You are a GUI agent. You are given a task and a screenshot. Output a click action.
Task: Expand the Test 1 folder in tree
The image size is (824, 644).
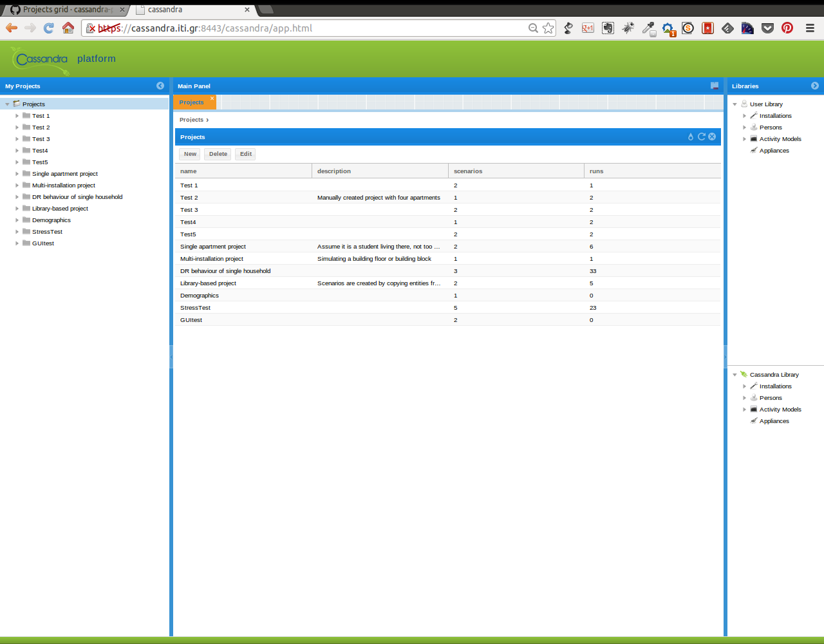pyautogui.click(x=17, y=116)
